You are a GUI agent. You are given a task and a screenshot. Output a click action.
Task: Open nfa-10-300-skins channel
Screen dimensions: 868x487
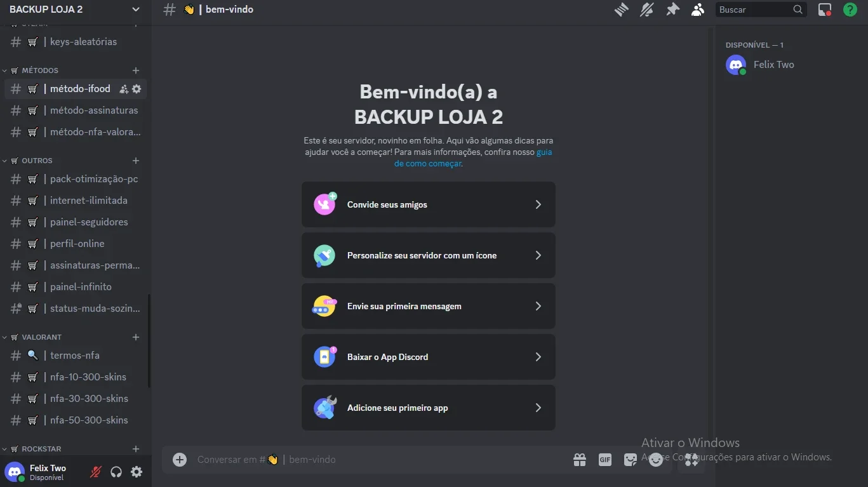click(x=76, y=377)
